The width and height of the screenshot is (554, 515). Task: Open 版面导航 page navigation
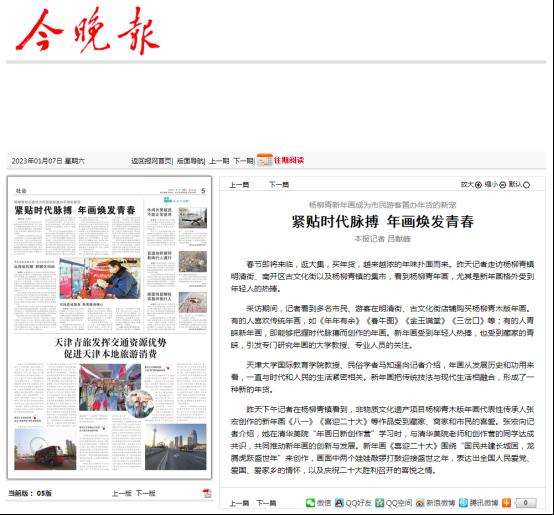coord(190,161)
